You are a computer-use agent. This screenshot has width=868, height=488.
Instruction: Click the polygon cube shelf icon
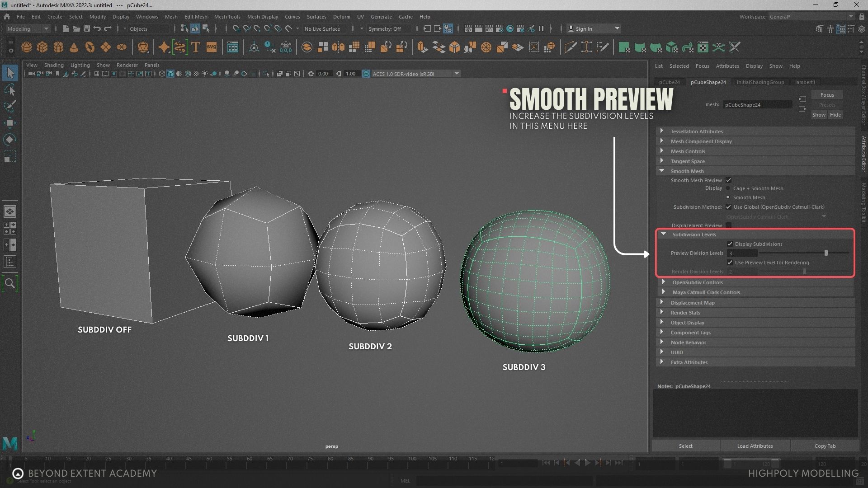coord(42,47)
